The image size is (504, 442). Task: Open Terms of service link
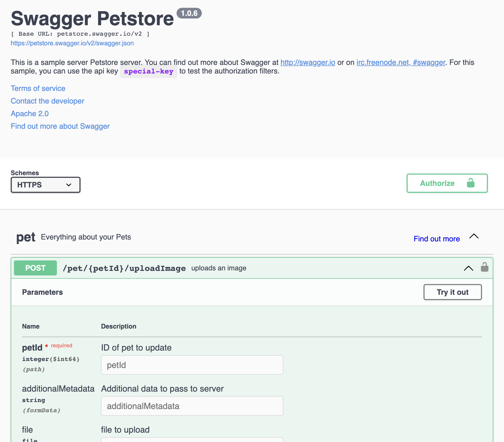(x=38, y=89)
